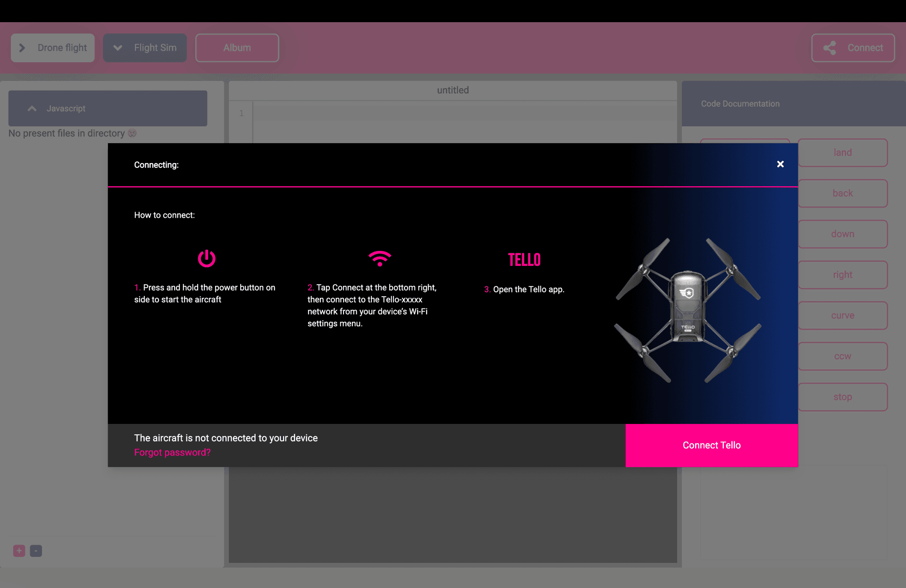This screenshot has width=906, height=588.
Task: Click the Connect Tello button
Action: pyautogui.click(x=712, y=445)
